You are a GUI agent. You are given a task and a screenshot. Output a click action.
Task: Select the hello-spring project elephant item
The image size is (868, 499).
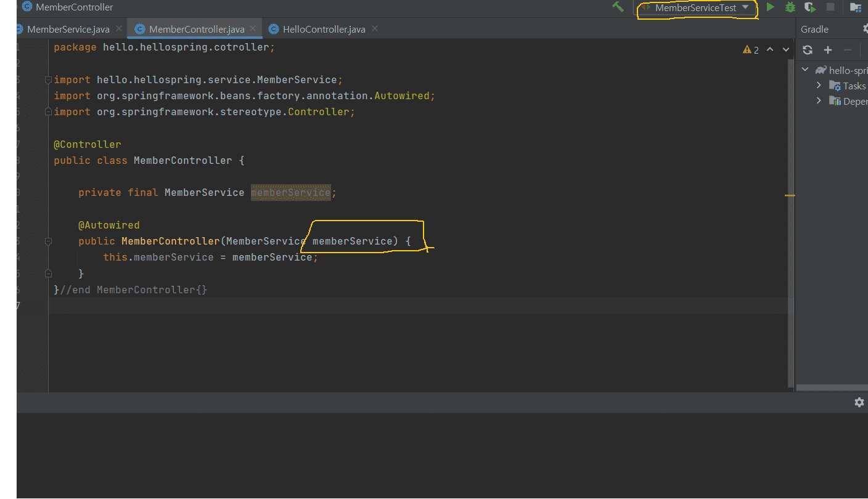[x=841, y=70]
